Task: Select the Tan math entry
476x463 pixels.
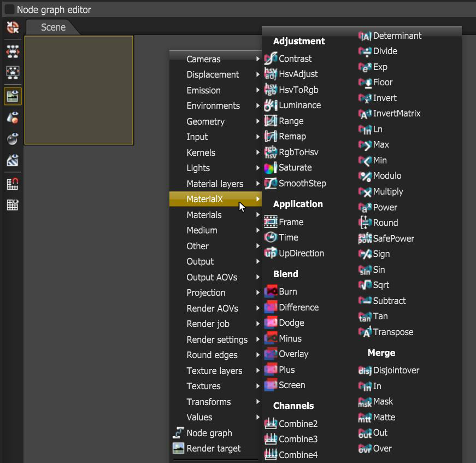Action: (373, 317)
